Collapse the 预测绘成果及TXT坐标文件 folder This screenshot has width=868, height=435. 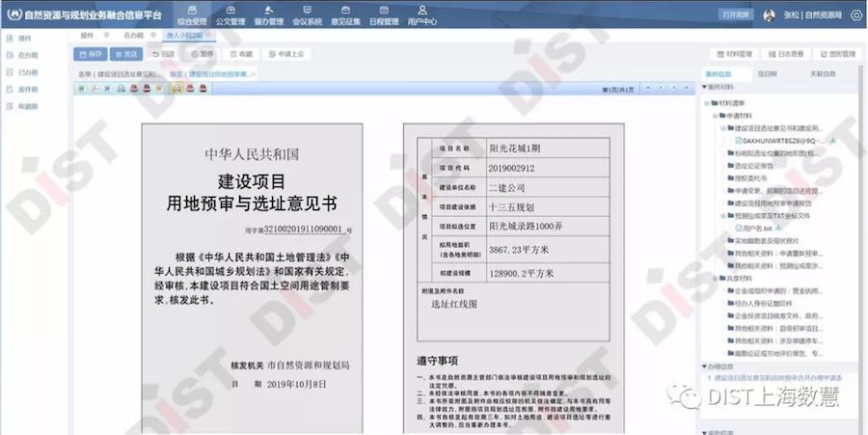pos(723,216)
